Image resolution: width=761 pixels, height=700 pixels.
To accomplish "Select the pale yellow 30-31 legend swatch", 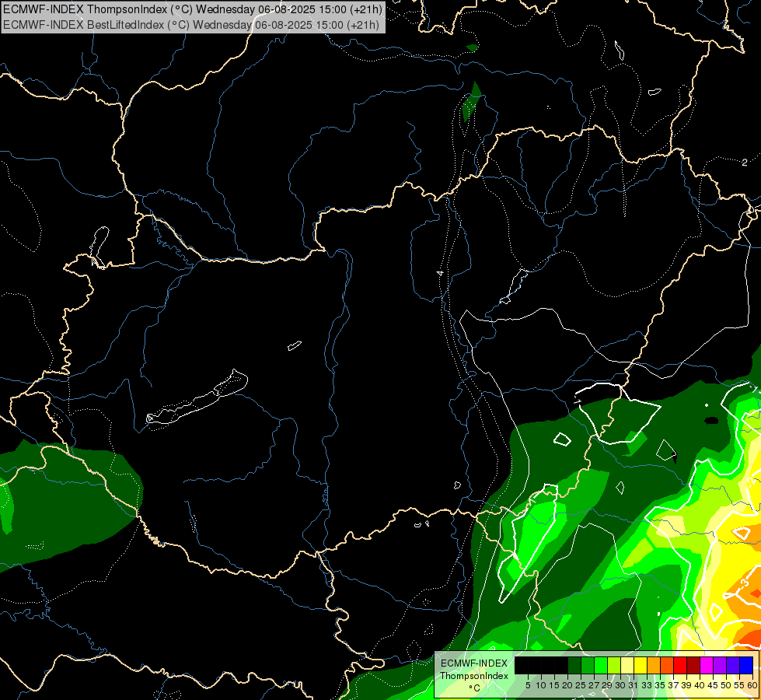I will pos(627,665).
